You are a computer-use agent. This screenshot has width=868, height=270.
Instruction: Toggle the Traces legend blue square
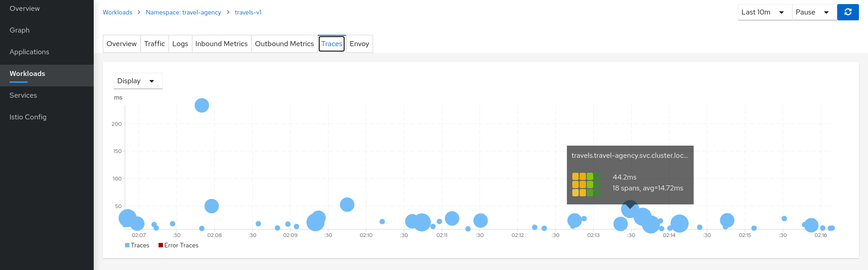click(x=127, y=245)
